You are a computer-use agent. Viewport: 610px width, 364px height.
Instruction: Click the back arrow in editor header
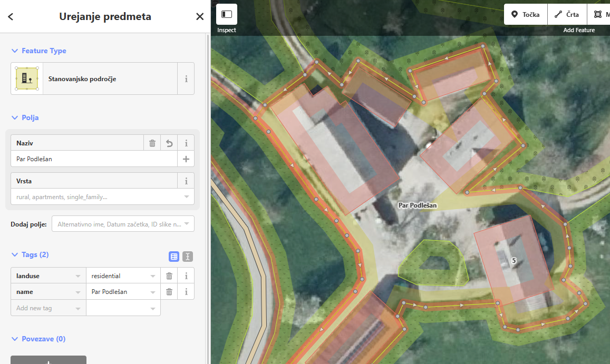(11, 17)
